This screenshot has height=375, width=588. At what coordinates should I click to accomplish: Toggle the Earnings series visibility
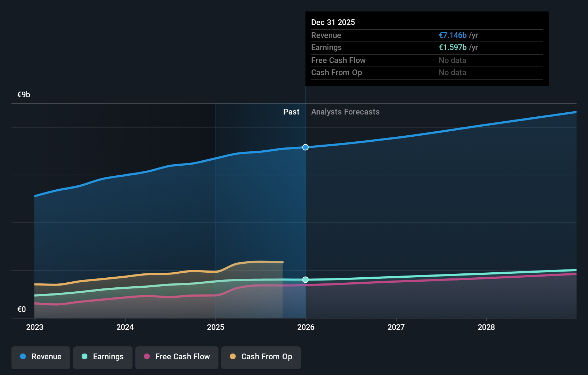(x=103, y=357)
